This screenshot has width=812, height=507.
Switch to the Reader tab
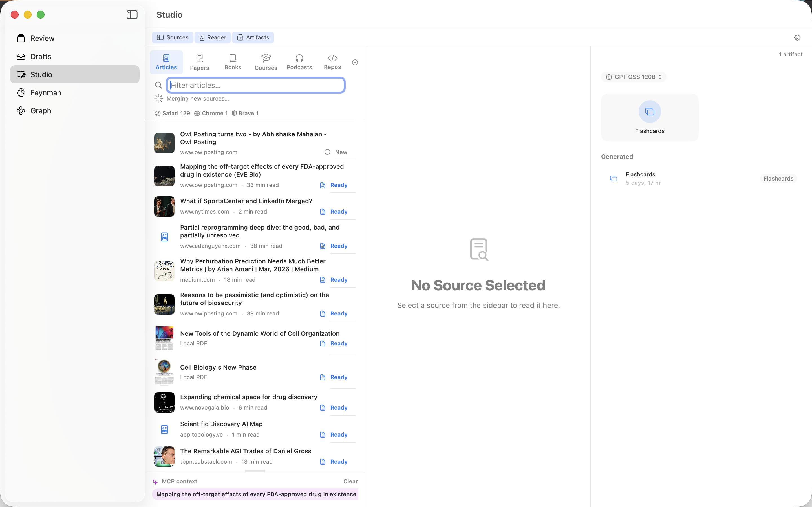[213, 37]
